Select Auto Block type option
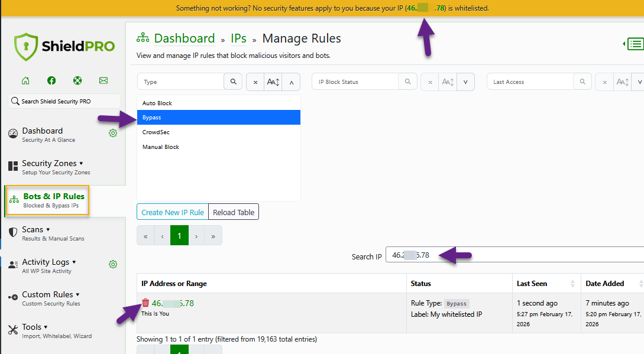644x354 pixels. 218,103
